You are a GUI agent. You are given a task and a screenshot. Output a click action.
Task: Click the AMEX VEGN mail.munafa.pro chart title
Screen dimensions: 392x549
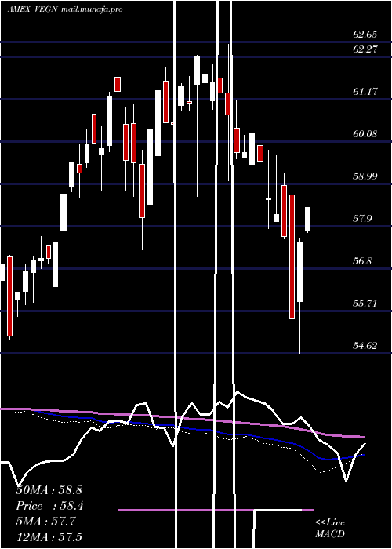tap(65, 9)
